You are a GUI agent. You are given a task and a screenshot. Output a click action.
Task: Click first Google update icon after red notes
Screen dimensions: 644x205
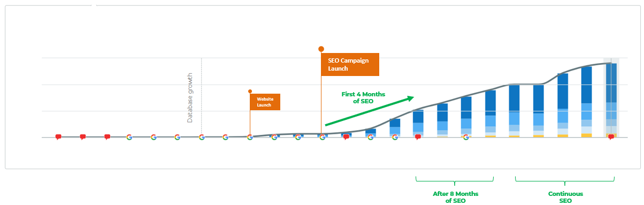tap(129, 137)
